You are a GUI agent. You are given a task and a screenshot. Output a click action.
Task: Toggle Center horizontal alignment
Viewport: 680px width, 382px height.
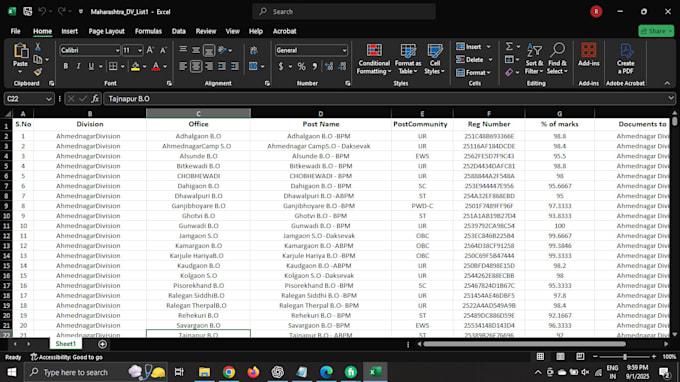pyautogui.click(x=196, y=66)
